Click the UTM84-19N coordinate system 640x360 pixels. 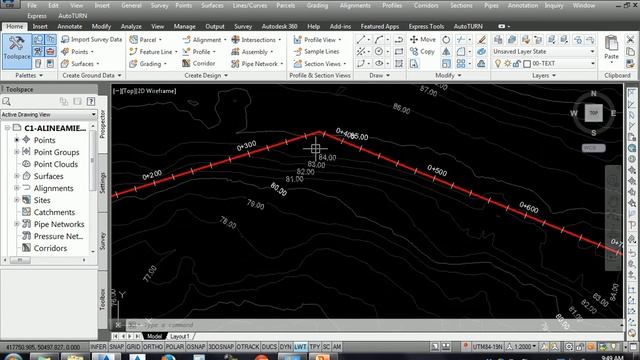coord(487,347)
